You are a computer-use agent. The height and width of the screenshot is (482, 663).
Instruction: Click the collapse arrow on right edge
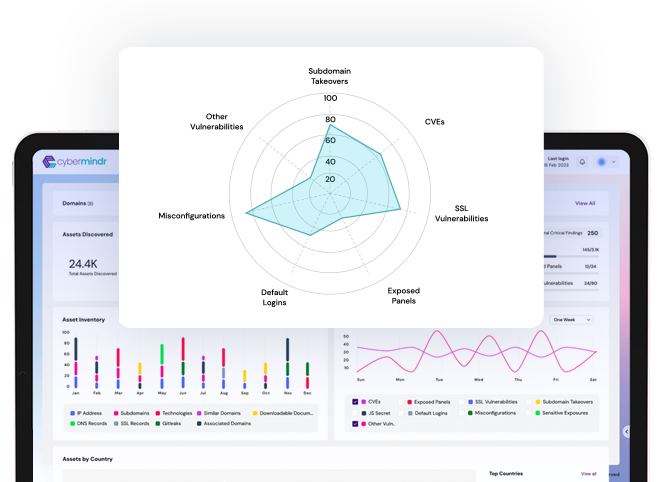pos(627,431)
